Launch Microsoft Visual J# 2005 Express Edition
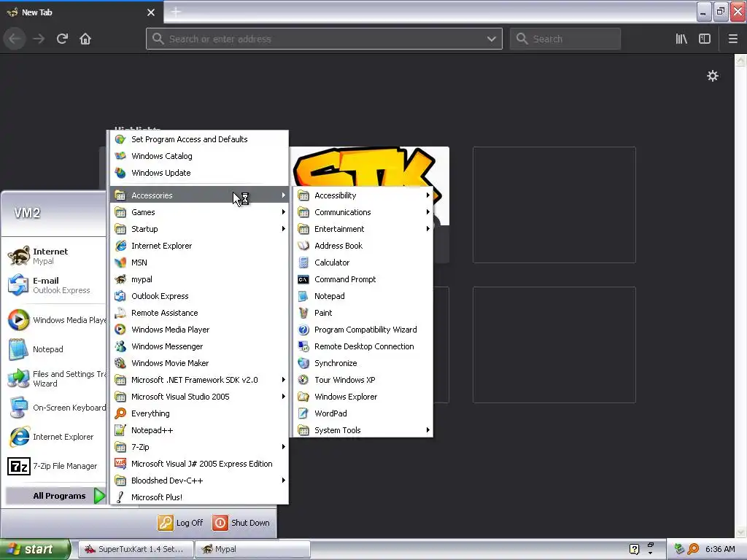The image size is (747, 560). [x=199, y=464]
